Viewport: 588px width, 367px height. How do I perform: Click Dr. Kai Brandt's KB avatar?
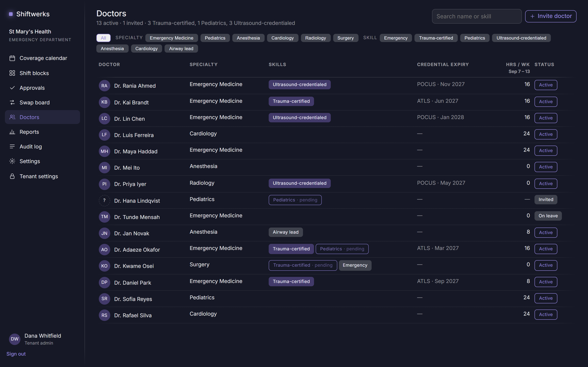tap(104, 102)
